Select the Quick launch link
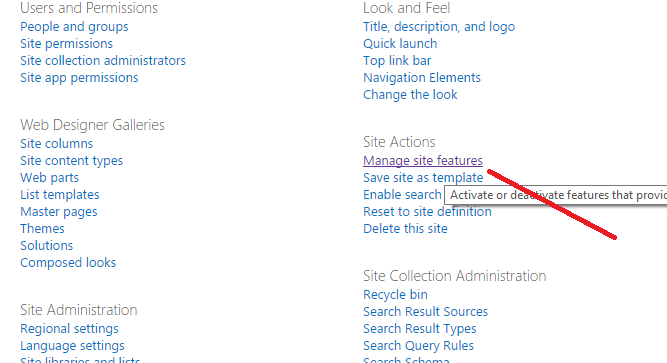This screenshot has height=363, width=667. [400, 44]
